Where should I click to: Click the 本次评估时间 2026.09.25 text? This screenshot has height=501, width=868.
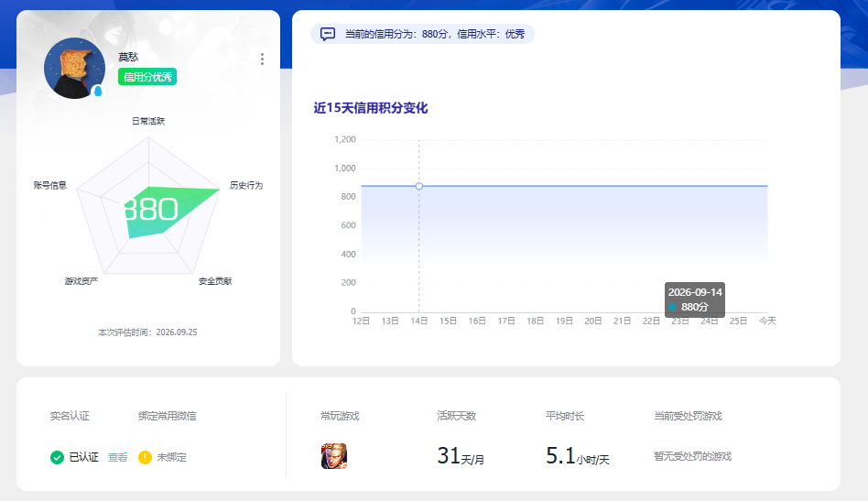[x=147, y=332]
